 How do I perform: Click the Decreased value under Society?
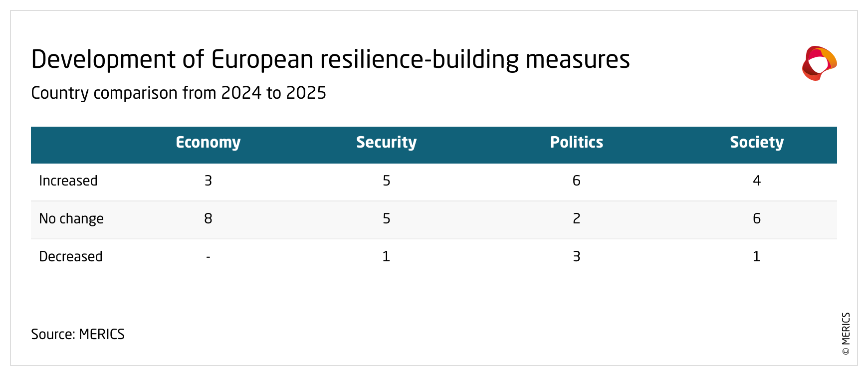[x=756, y=256]
